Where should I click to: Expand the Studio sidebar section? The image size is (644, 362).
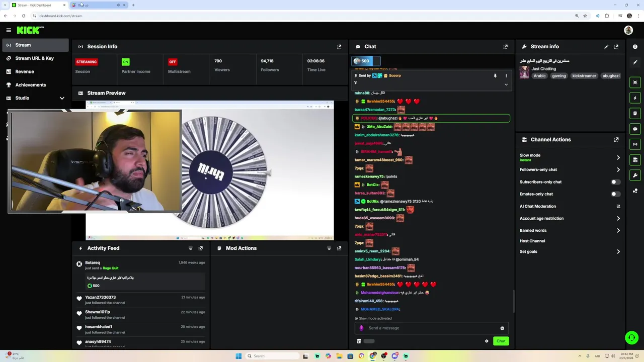(62, 98)
